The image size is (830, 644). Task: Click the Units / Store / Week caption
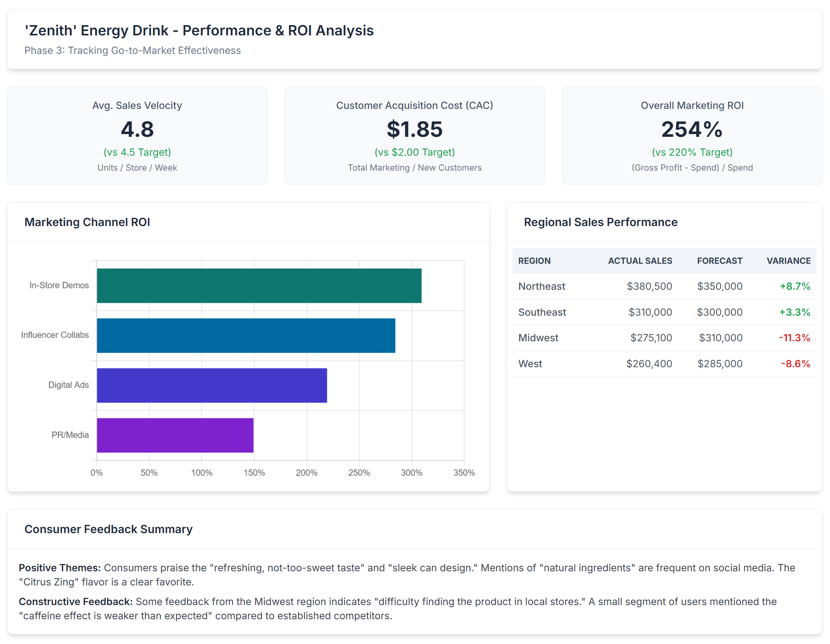click(137, 168)
